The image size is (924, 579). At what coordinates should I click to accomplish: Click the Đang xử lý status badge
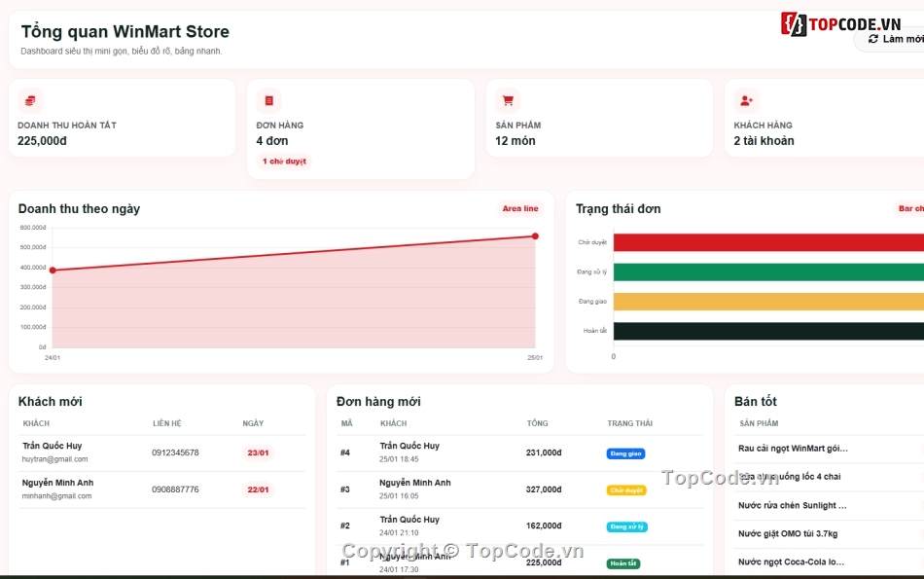pos(627,526)
